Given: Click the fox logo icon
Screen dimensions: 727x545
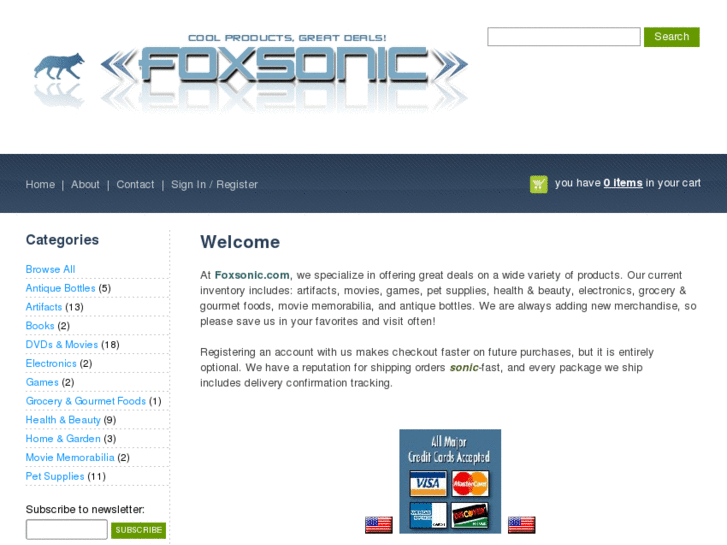Looking at the screenshot, I should tap(59, 66).
